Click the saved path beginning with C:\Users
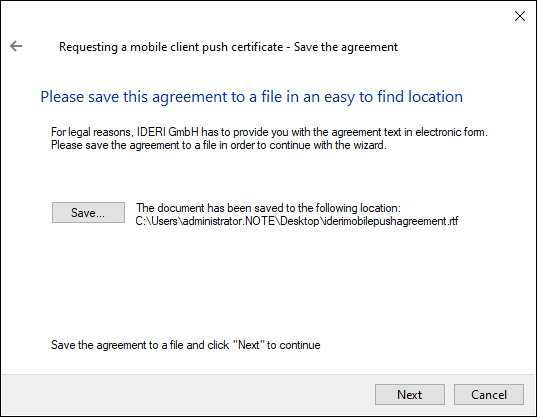 click(x=297, y=221)
